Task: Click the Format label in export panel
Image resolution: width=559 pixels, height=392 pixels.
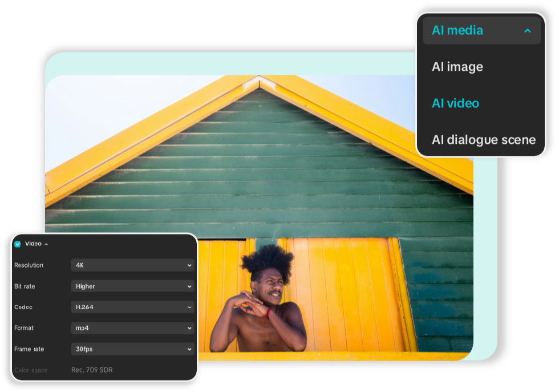Action: (24, 328)
